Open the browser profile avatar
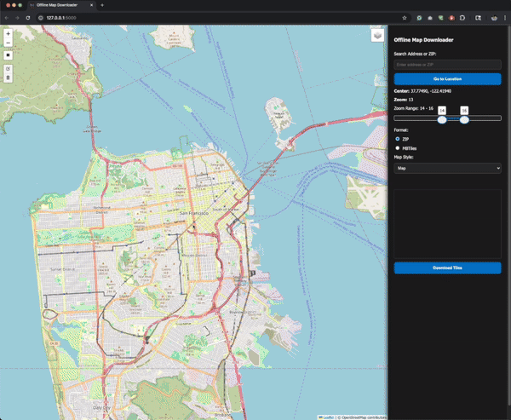 494,18
